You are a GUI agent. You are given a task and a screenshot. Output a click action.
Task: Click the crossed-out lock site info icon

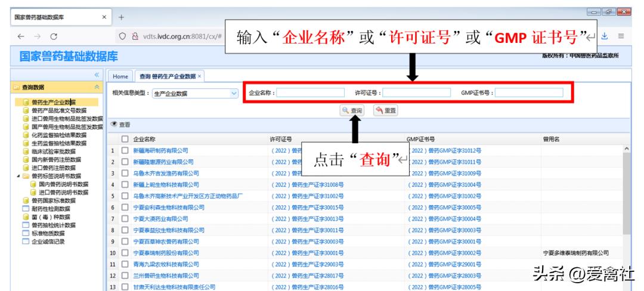135,36
